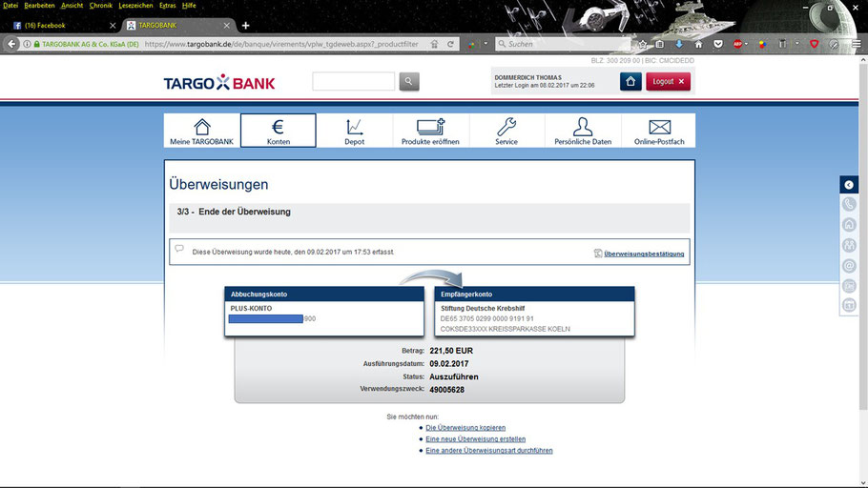
Task: Click the bottom sidebar icon below the @ icon
Action: (849, 305)
